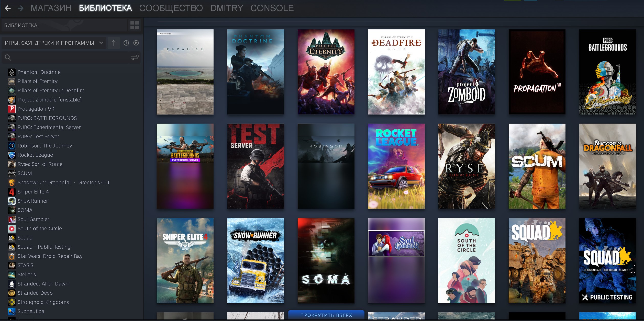Click into the library search field
The width and height of the screenshot is (644, 321).
click(69, 58)
